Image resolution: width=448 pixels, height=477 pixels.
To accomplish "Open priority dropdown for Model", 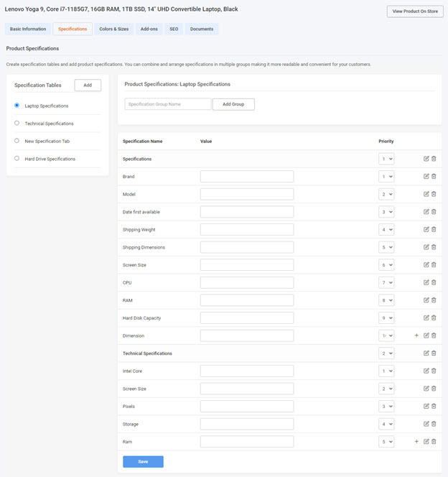I will (386, 194).
